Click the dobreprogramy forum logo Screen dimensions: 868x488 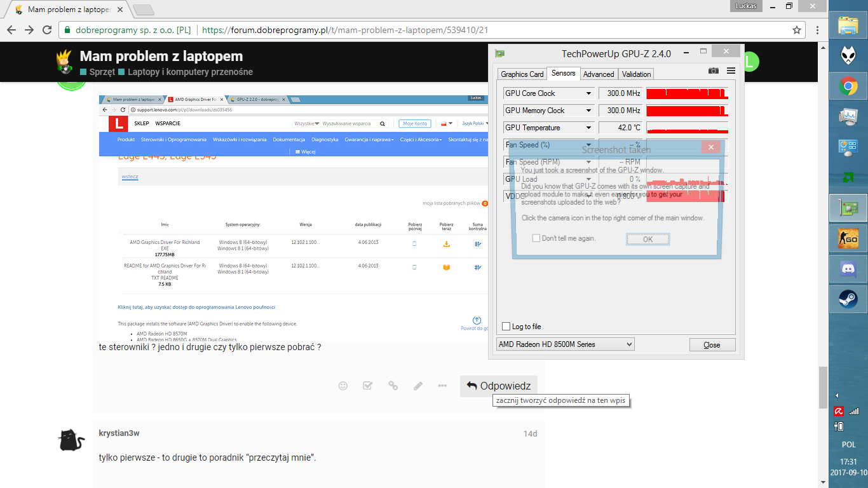click(64, 63)
